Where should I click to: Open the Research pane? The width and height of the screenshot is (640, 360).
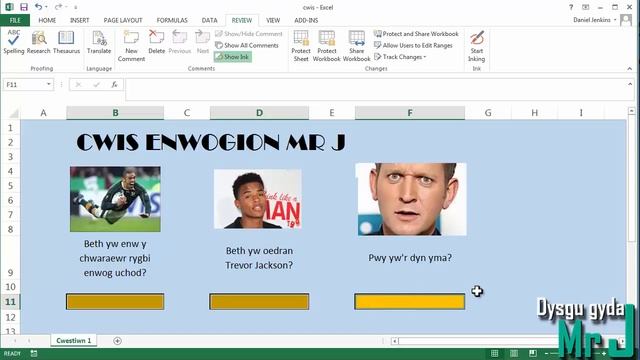pos(38,42)
